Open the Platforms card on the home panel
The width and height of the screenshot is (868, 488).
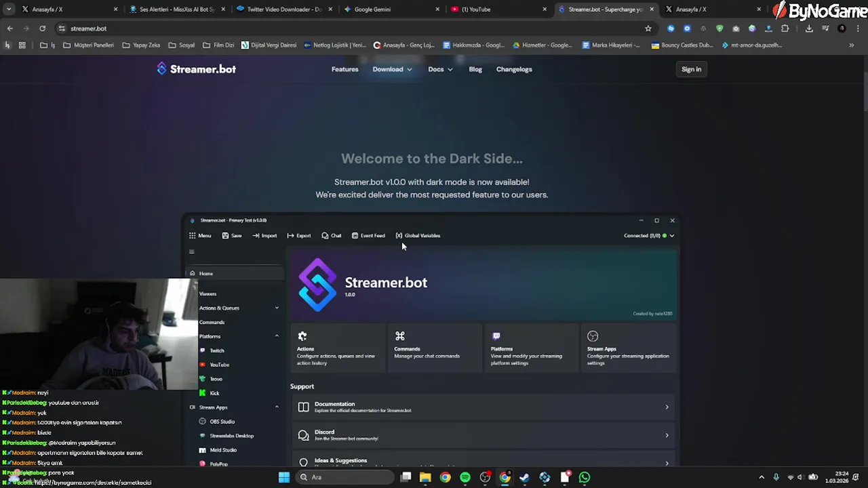pos(532,348)
